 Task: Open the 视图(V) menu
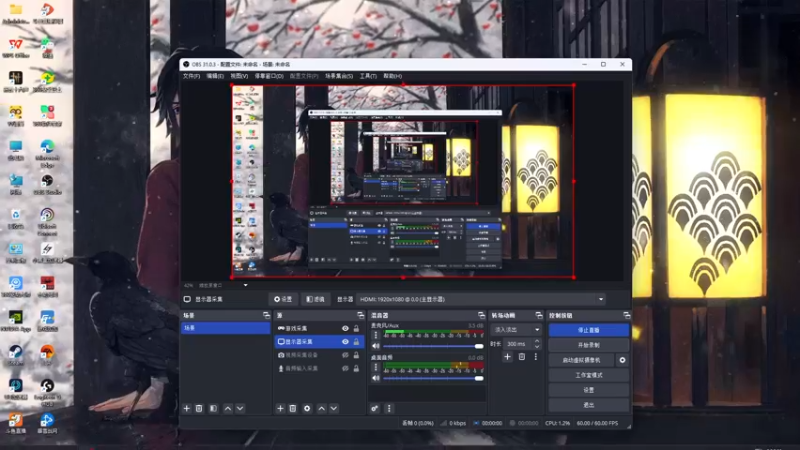(239, 76)
